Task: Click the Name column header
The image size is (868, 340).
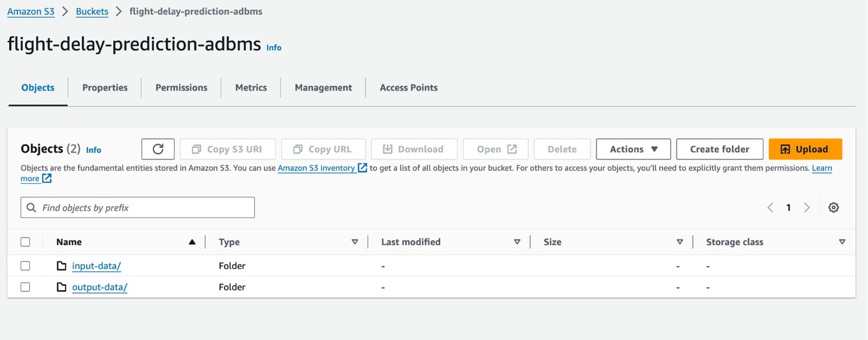Action: coord(69,242)
